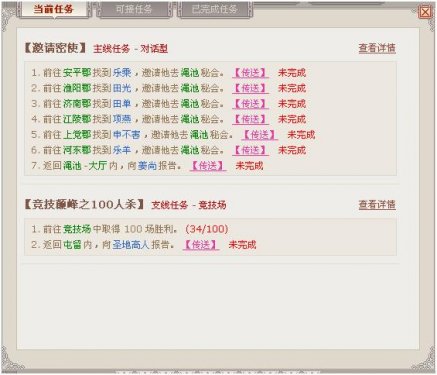Click 未完成 status on 申不害 row
The image size is (437, 375).
[301, 135]
